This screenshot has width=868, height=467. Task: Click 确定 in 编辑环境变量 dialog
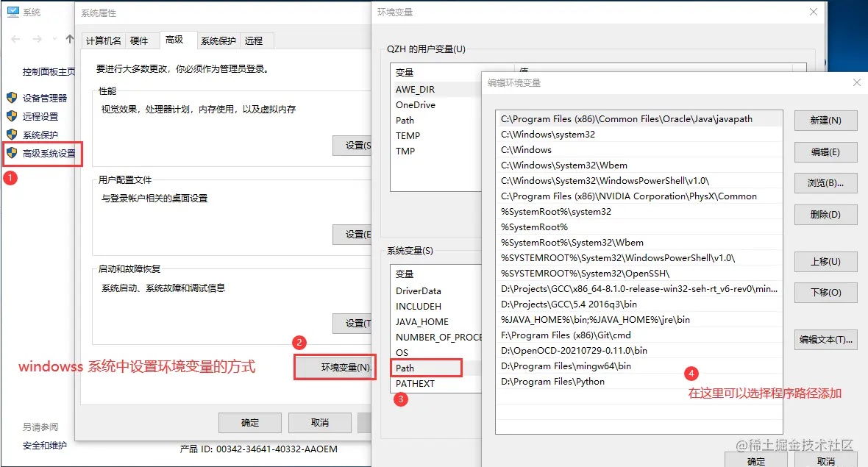pos(756,460)
